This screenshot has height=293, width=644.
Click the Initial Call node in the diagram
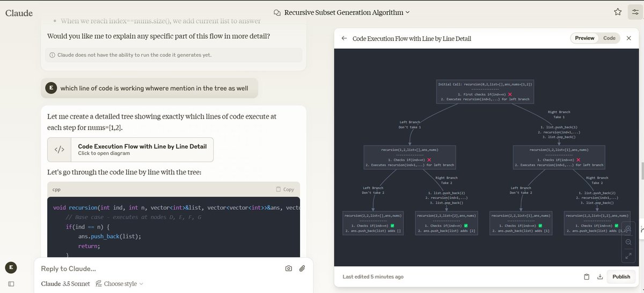pos(486,92)
